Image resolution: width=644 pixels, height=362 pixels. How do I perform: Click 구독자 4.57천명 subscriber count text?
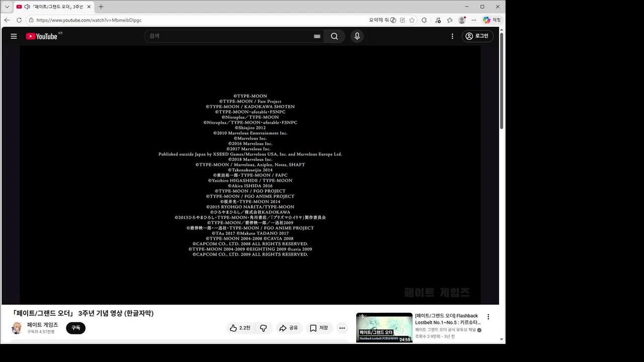click(x=41, y=332)
